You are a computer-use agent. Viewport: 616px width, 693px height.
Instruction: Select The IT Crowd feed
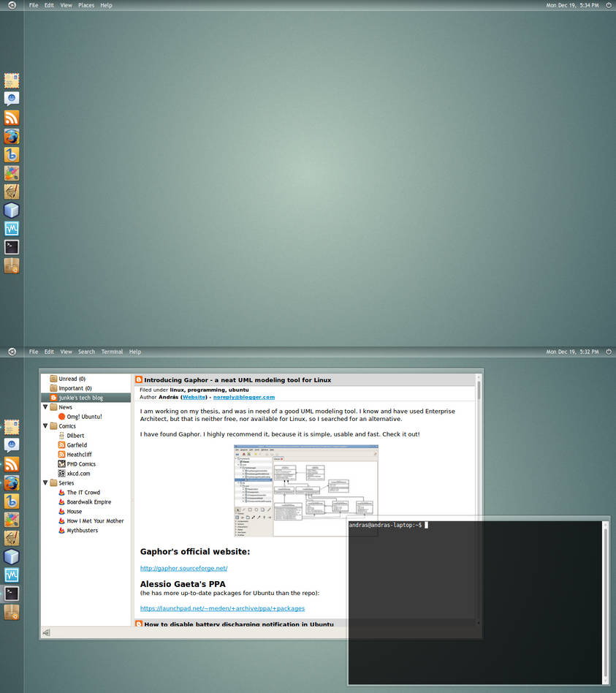tap(83, 493)
